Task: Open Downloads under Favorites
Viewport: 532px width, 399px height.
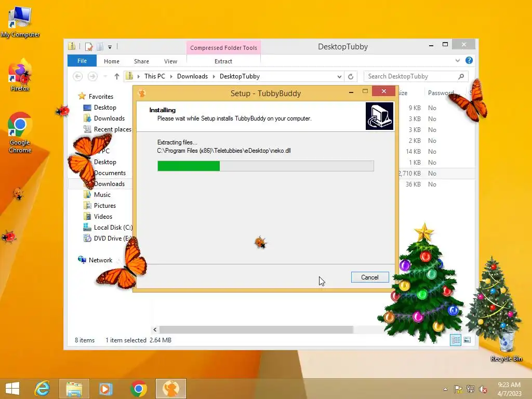Action: (109, 118)
